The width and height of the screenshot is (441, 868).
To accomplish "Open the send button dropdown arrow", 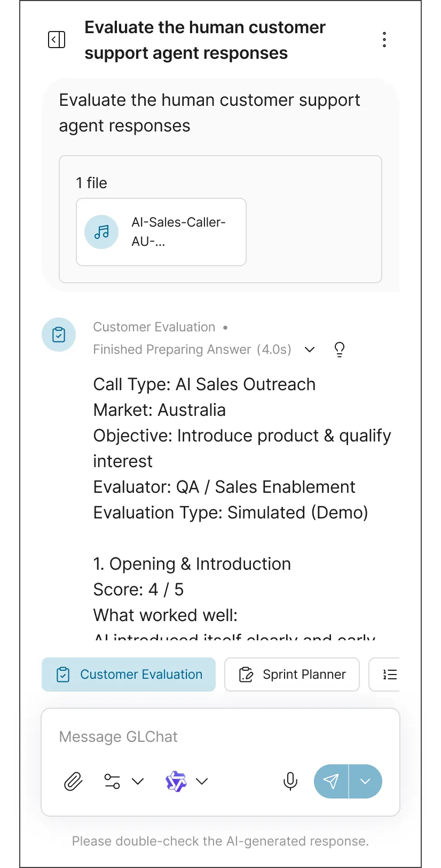I will coord(365,781).
